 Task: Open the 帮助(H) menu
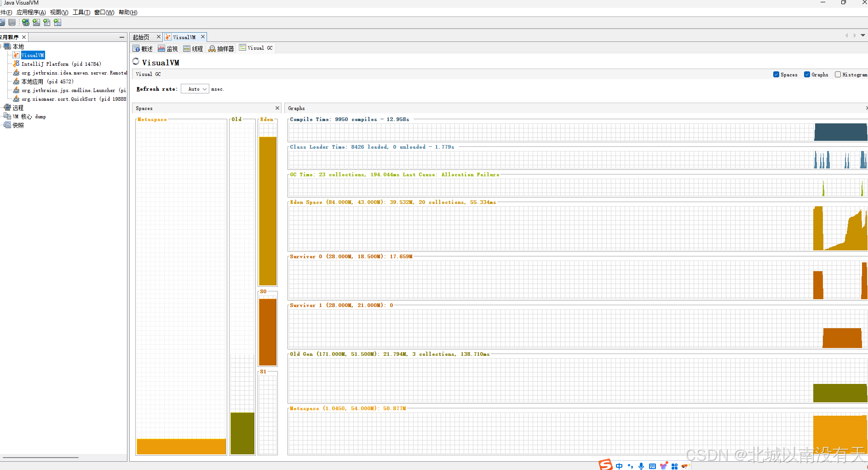point(128,12)
